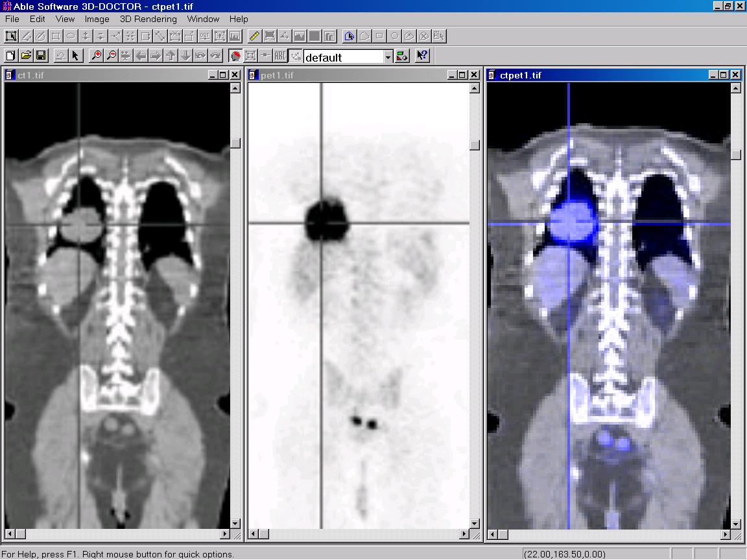Open a file with the folder icon

26,56
